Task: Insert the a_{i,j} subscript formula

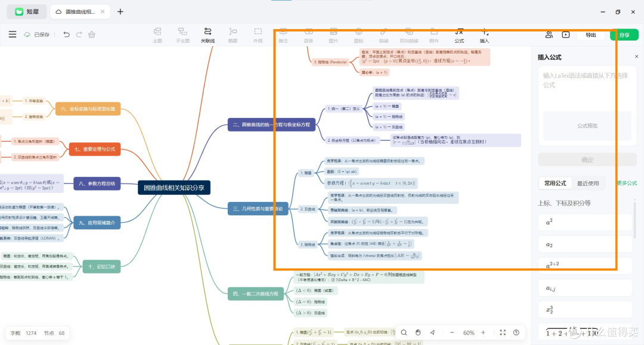Action: click(586, 288)
